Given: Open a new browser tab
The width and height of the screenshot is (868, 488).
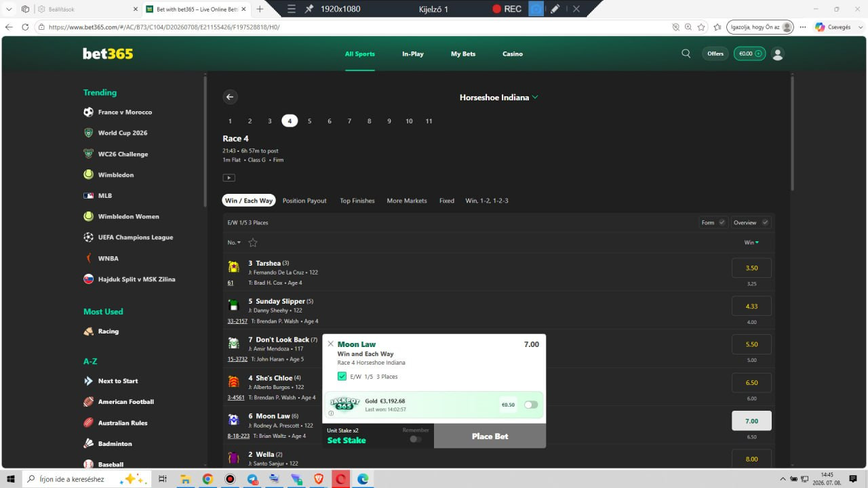Looking at the screenshot, I should coord(260,9).
